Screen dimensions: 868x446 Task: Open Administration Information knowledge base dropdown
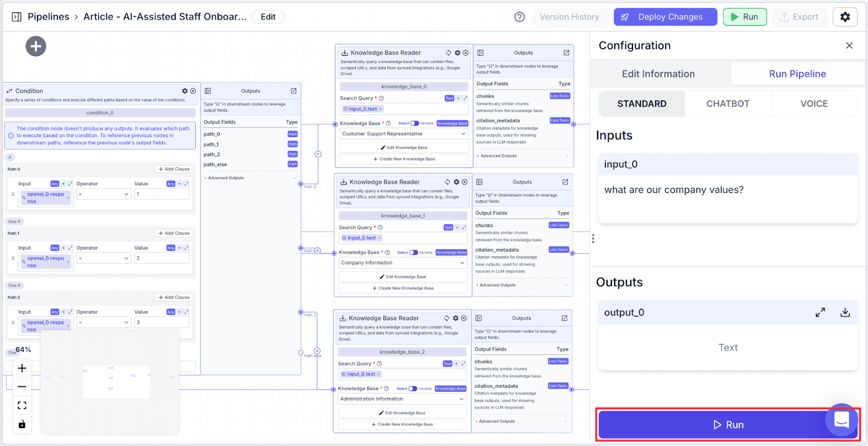click(x=402, y=399)
